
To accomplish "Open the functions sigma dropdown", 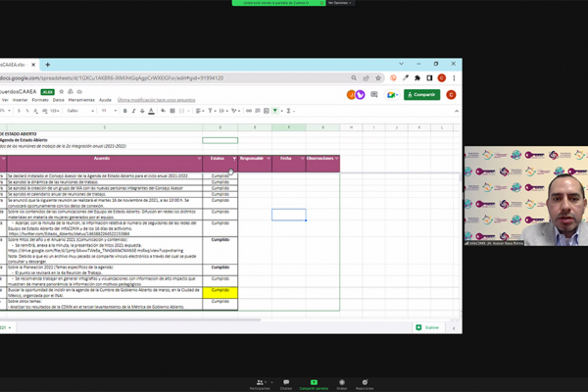I will pyautogui.click(x=290, y=111).
